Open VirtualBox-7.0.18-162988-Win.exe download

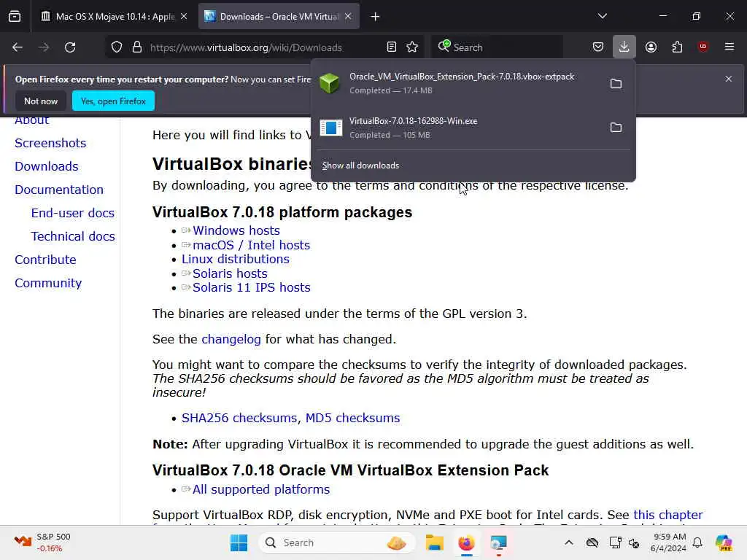[457, 128]
